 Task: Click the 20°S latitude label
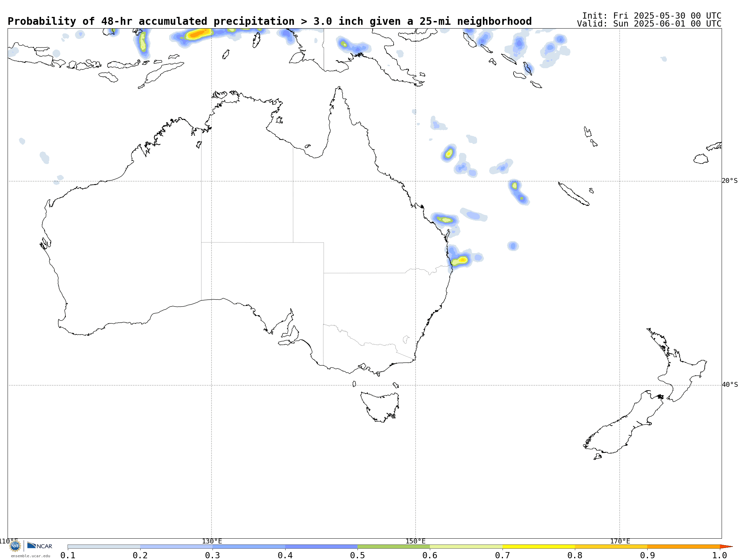730,181
